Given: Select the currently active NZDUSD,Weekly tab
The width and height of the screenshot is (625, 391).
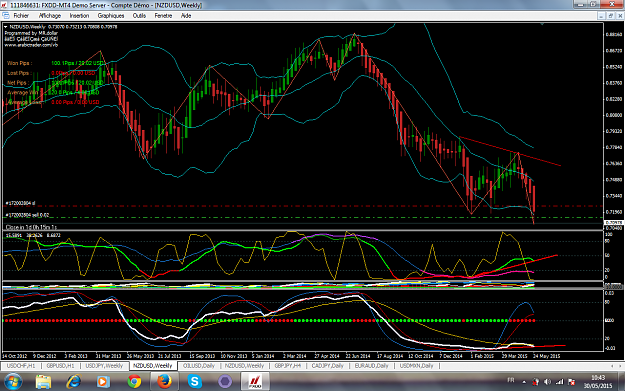Looking at the screenshot, I should pyautogui.click(x=152, y=365).
